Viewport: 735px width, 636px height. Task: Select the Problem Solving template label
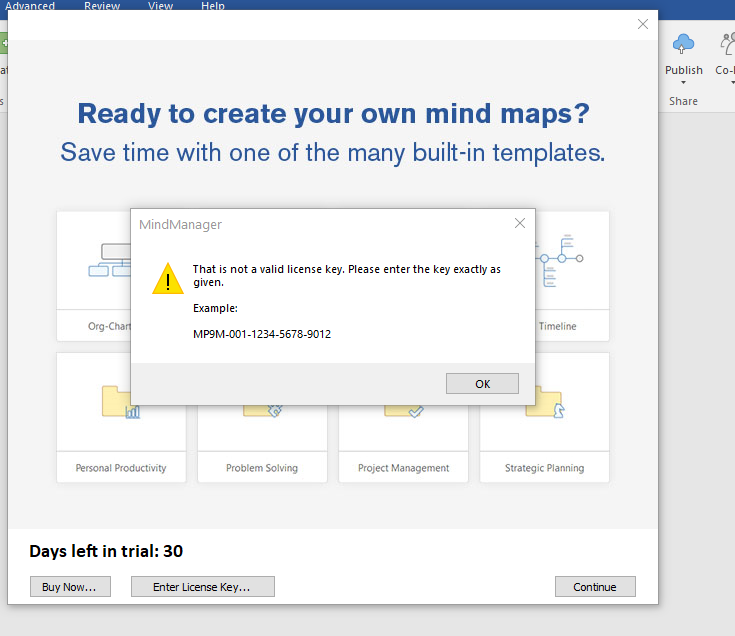click(262, 468)
